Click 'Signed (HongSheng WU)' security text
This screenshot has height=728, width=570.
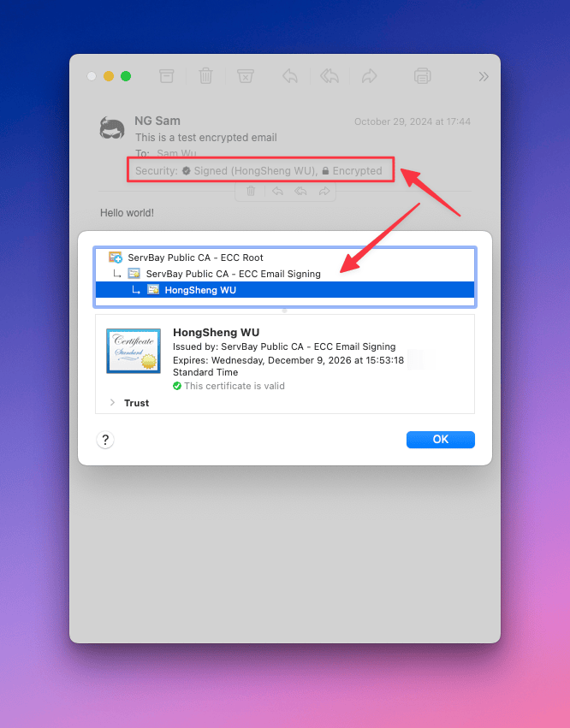click(x=256, y=171)
